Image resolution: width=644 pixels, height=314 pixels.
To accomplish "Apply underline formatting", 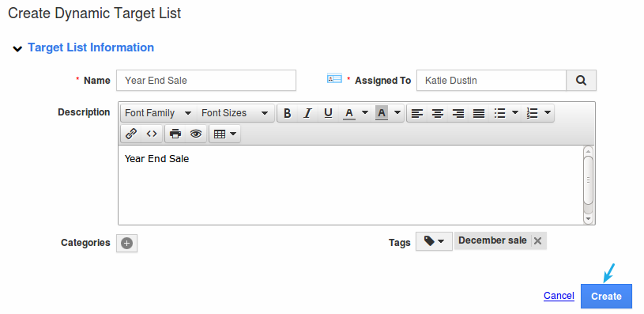I will point(328,113).
